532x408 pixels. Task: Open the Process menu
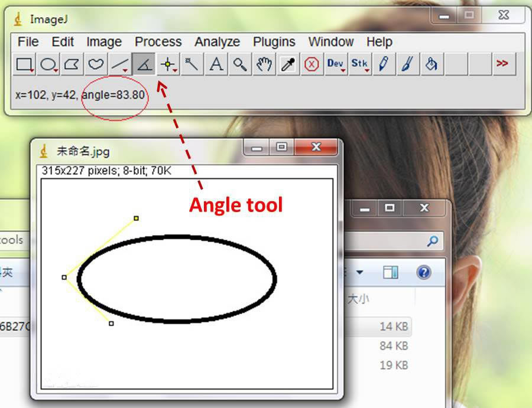click(158, 42)
